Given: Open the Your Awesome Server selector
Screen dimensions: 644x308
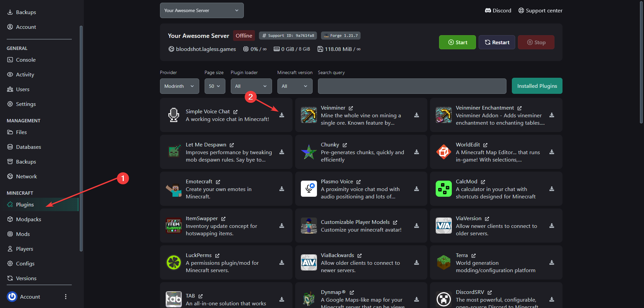Looking at the screenshot, I should click(x=202, y=10).
